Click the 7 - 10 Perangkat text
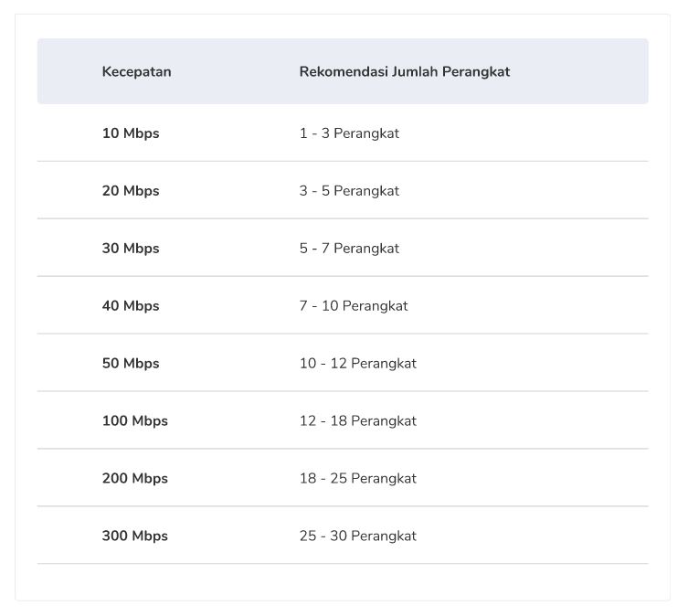Viewport: 688px width, 616px height. tap(354, 305)
